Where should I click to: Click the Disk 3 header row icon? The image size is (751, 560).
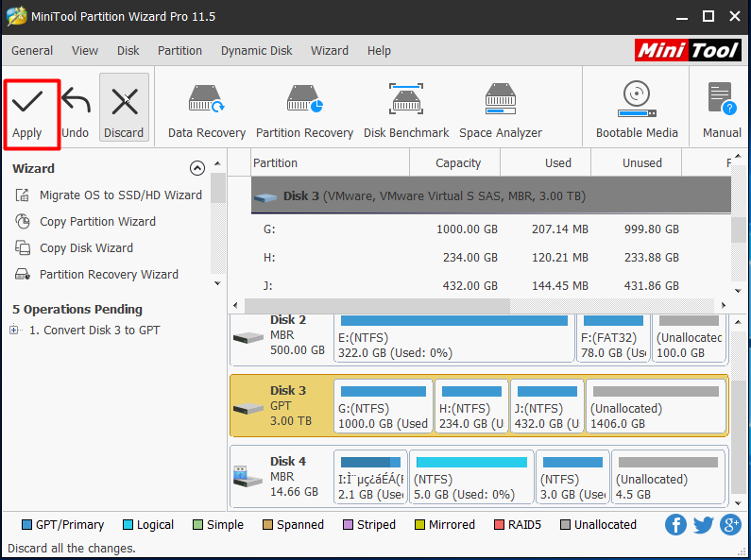tap(265, 196)
